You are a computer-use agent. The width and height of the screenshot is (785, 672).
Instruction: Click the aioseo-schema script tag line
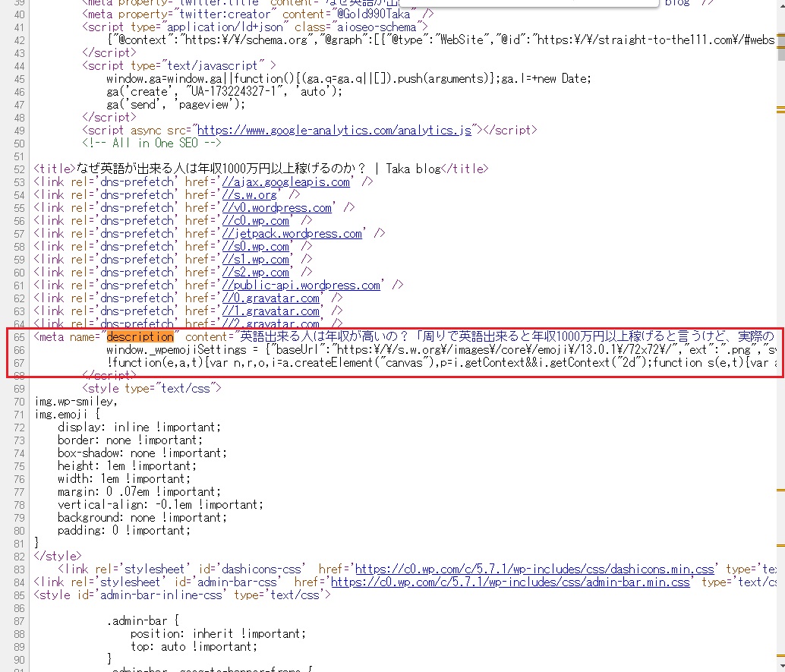[255, 27]
